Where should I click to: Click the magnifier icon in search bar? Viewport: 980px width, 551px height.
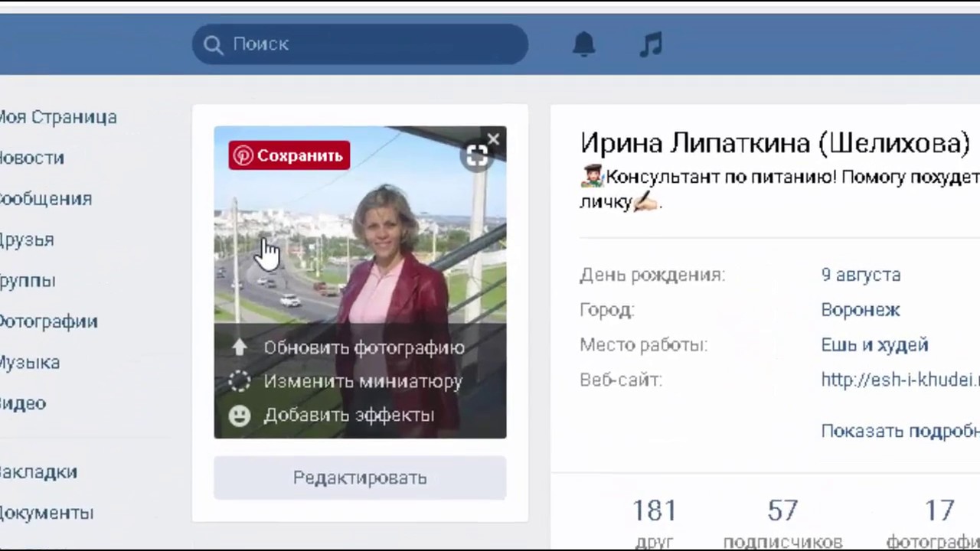coord(213,44)
